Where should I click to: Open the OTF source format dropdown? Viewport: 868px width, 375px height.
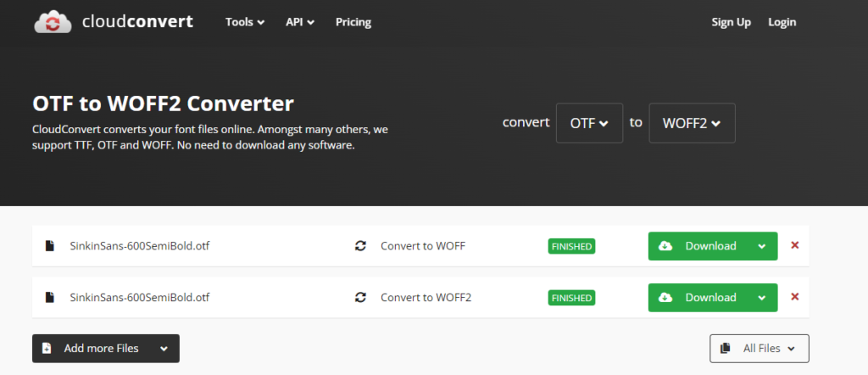(590, 123)
